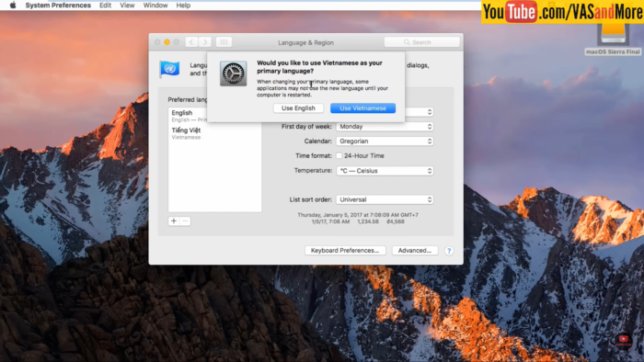Viewport: 644px width, 362px height.
Task: Click the Advanced button
Action: 415,251
